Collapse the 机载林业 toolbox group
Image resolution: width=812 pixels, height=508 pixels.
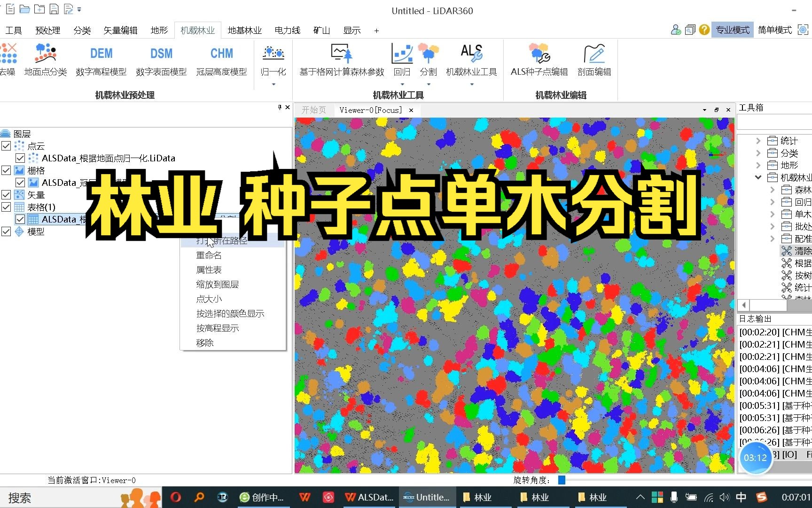pyautogui.click(x=758, y=177)
